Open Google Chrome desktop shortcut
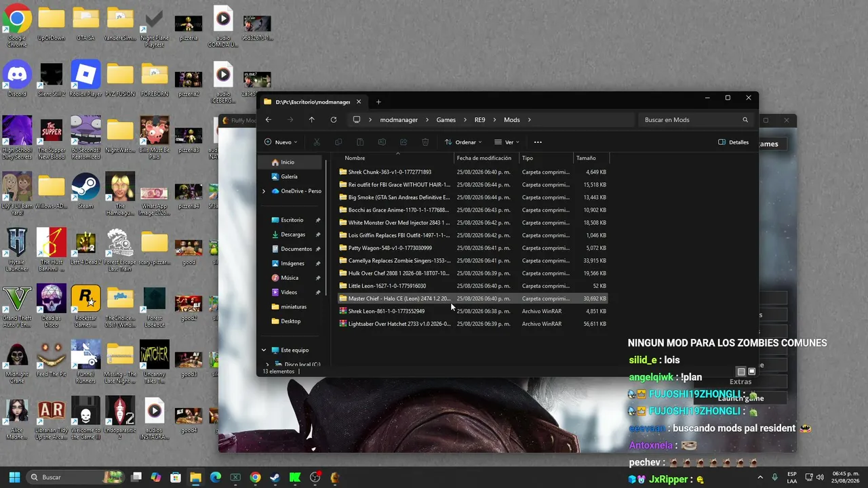The width and height of the screenshot is (868, 488). point(17,26)
